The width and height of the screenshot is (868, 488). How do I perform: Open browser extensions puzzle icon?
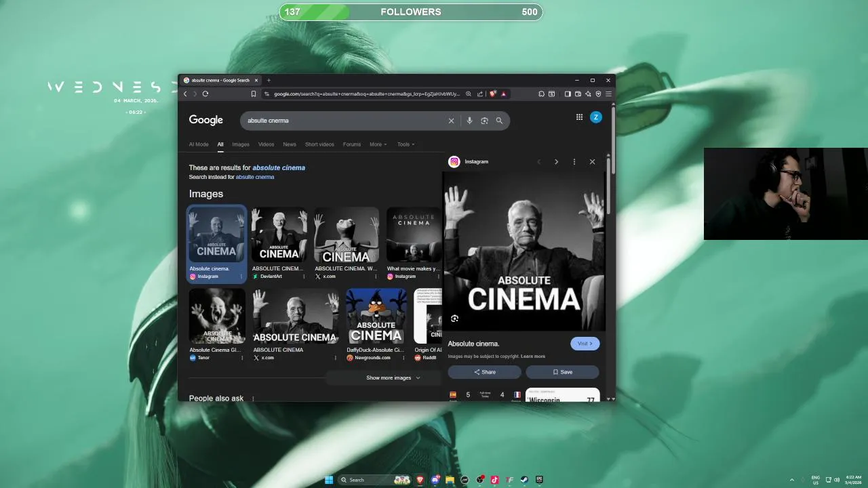click(542, 94)
